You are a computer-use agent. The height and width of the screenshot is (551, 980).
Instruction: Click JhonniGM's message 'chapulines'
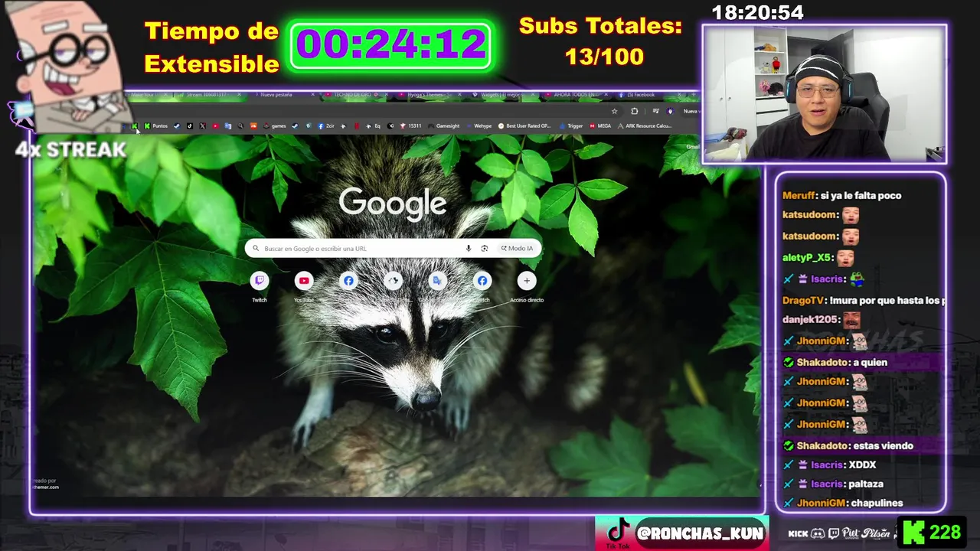pyautogui.click(x=877, y=503)
